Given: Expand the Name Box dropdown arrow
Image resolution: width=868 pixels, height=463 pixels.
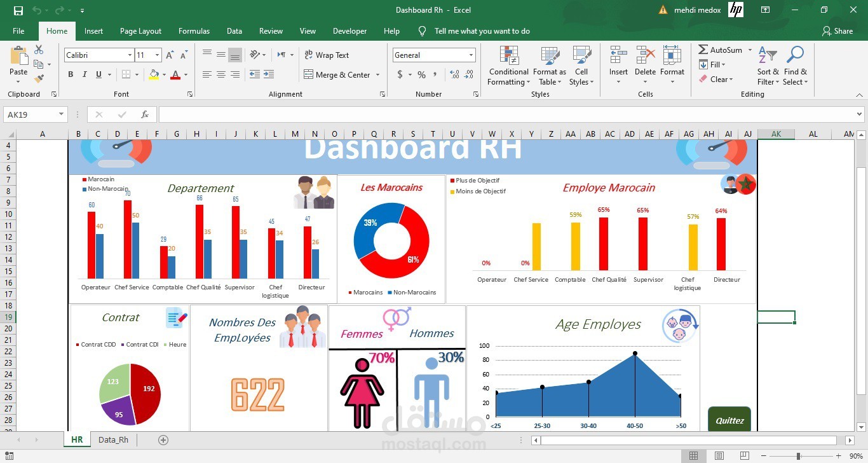Looking at the screenshot, I should 62,114.
